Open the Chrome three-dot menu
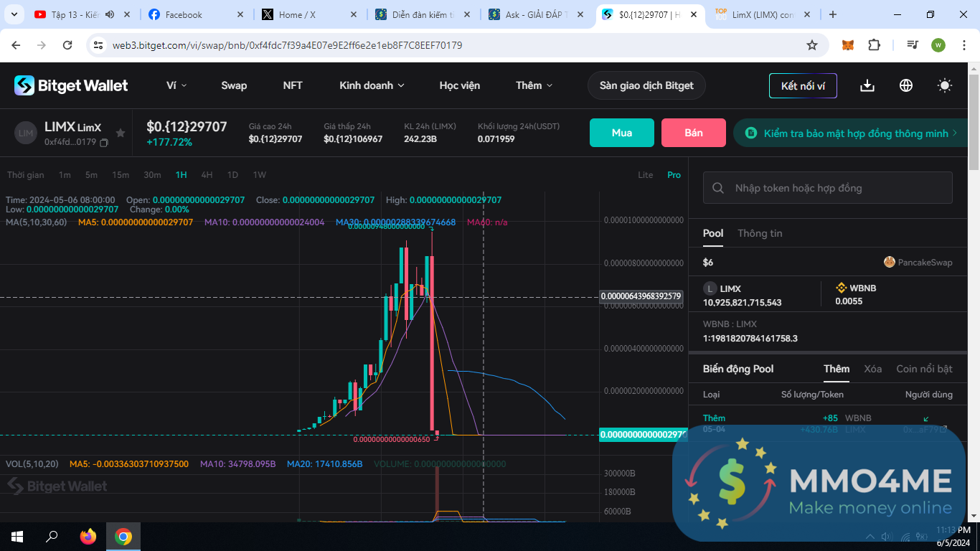This screenshot has width=980, height=551. [963, 45]
